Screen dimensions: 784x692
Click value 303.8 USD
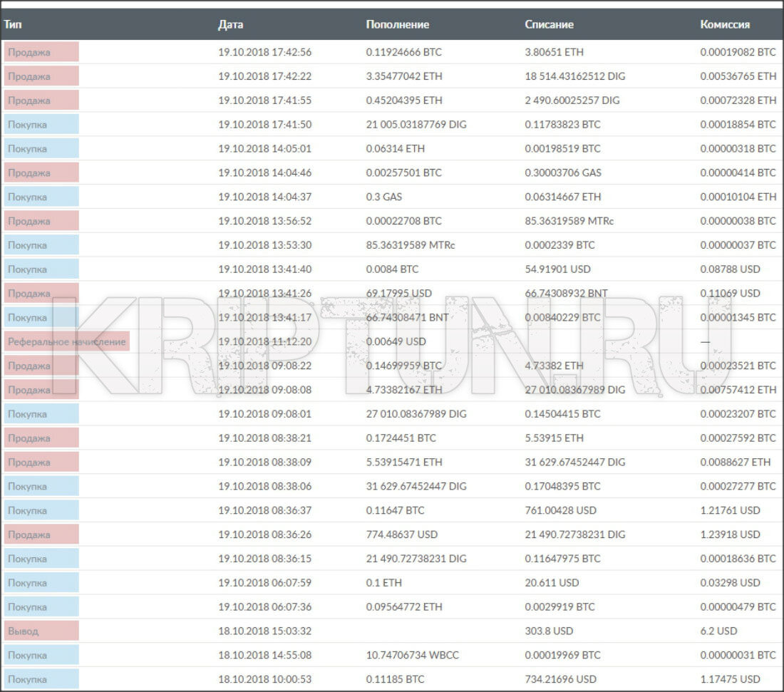(x=549, y=631)
